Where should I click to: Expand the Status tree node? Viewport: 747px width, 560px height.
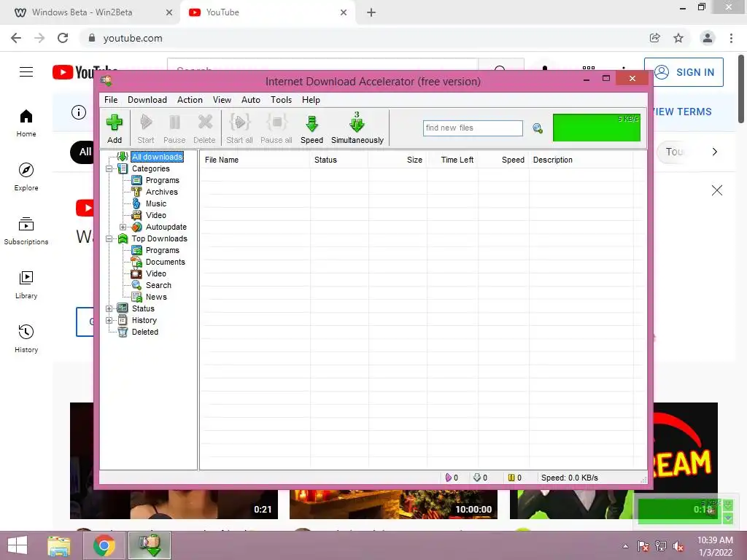(x=109, y=308)
